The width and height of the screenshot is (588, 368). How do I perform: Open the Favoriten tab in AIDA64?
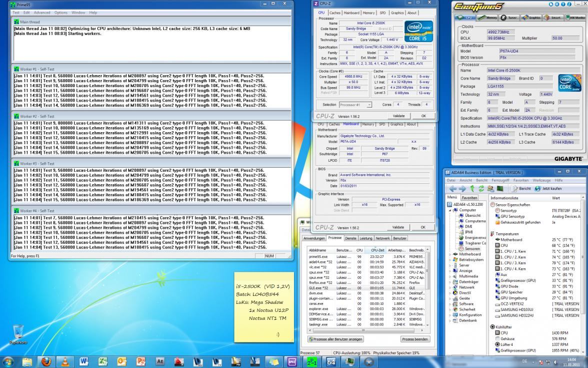click(469, 197)
